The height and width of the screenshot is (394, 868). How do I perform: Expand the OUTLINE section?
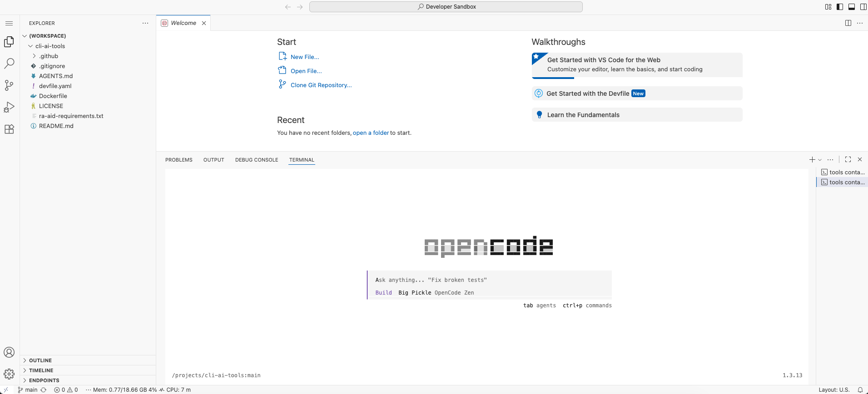click(40, 360)
